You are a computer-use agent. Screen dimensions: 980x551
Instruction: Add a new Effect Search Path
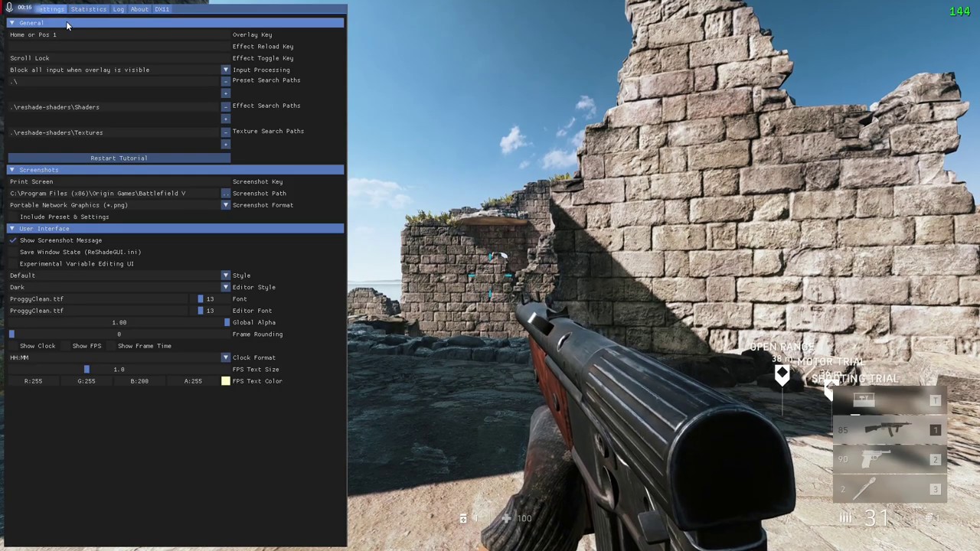tap(225, 119)
